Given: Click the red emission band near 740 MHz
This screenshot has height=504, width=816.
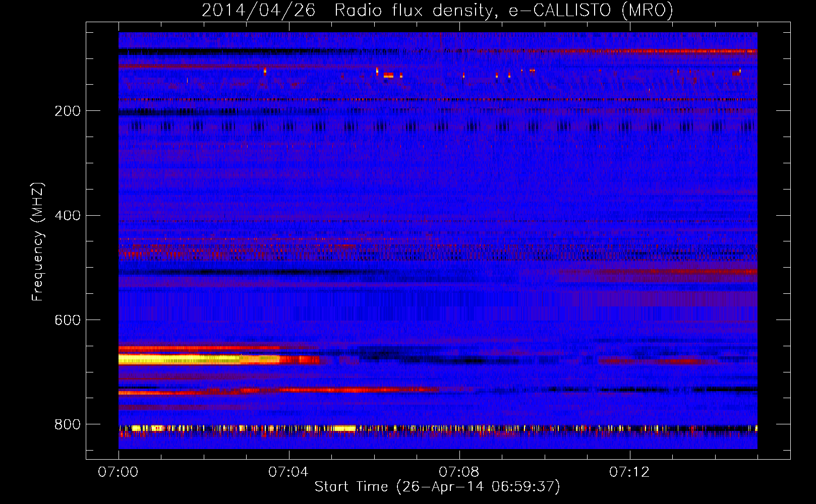Looking at the screenshot, I should point(278,391).
